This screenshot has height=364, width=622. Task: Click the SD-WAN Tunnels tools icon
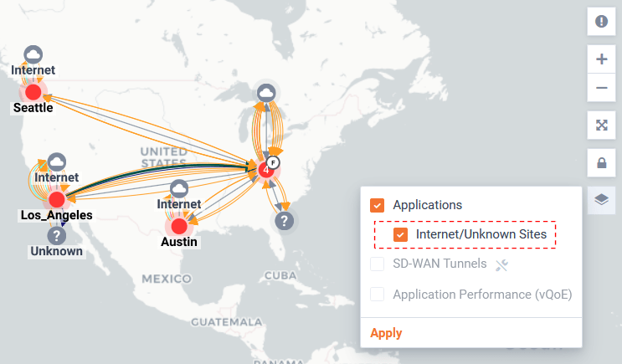tap(501, 265)
